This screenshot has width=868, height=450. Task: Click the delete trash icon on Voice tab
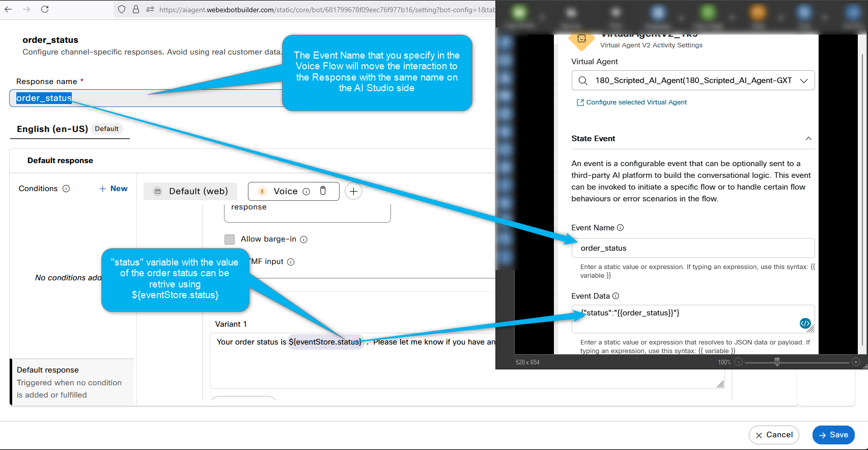pyautogui.click(x=323, y=191)
